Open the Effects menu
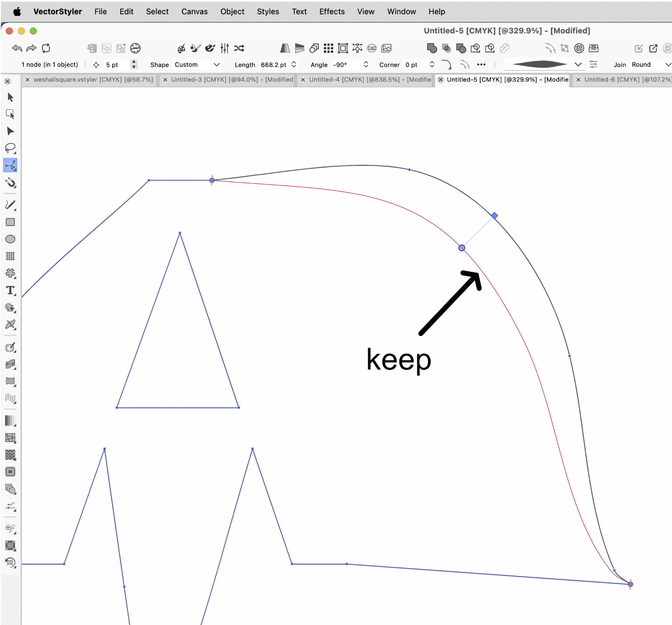 (x=332, y=12)
